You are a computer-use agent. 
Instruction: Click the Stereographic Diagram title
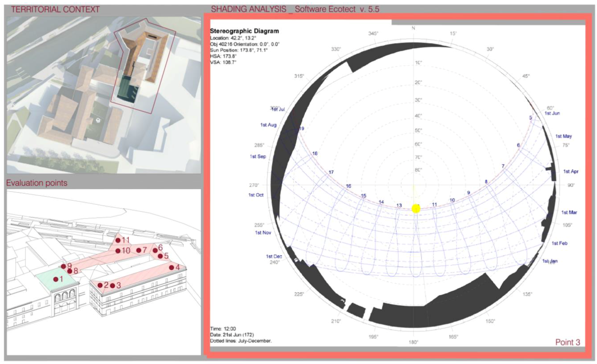click(244, 31)
